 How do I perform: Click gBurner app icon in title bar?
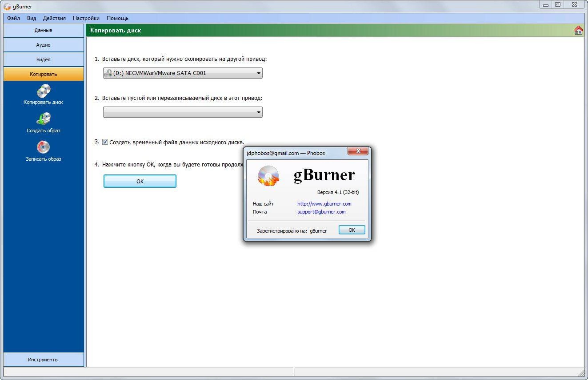tap(7, 7)
